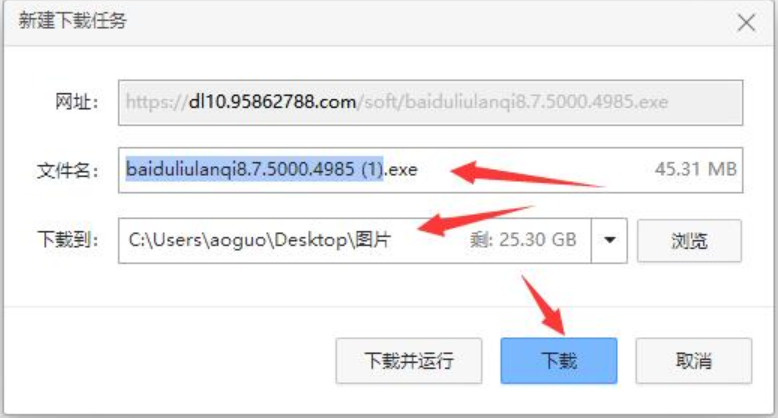
Task: Click the red arrow pointing at filename
Action: [x=526, y=174]
